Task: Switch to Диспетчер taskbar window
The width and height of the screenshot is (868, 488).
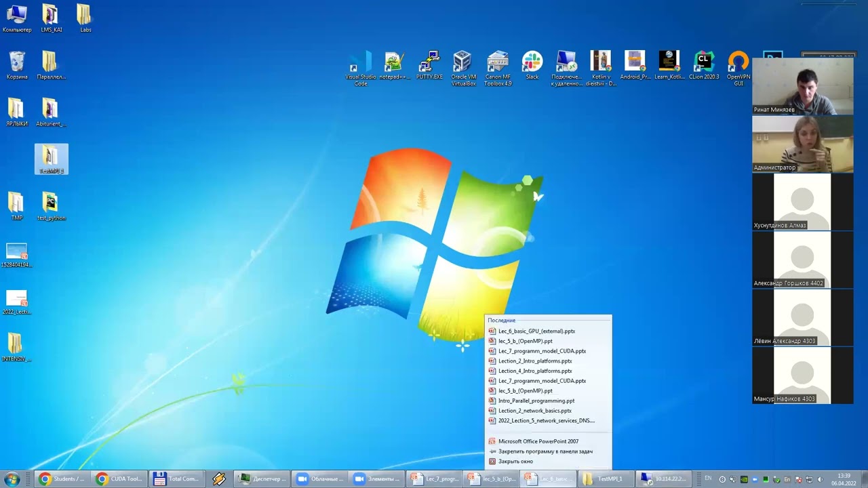Action: coord(262,479)
